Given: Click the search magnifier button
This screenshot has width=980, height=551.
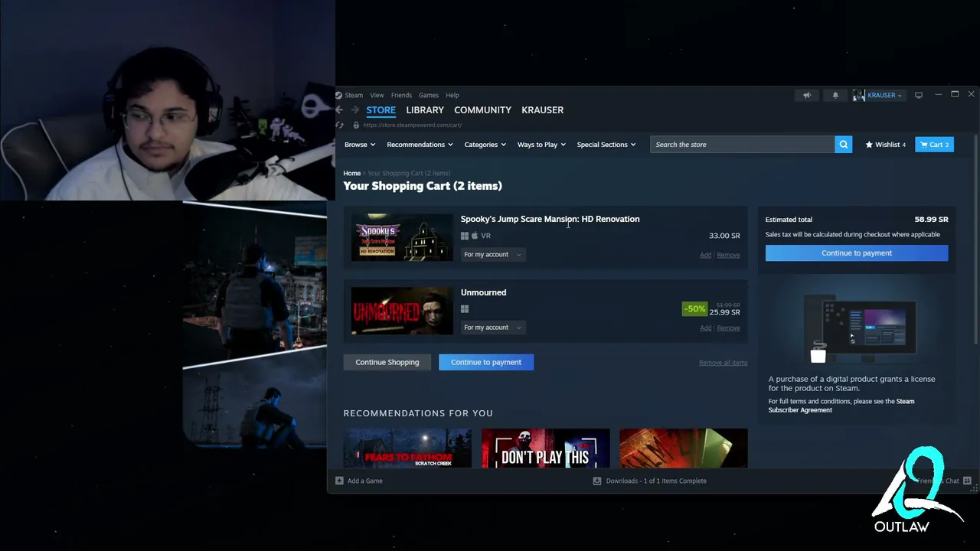Looking at the screenshot, I should click(x=843, y=145).
